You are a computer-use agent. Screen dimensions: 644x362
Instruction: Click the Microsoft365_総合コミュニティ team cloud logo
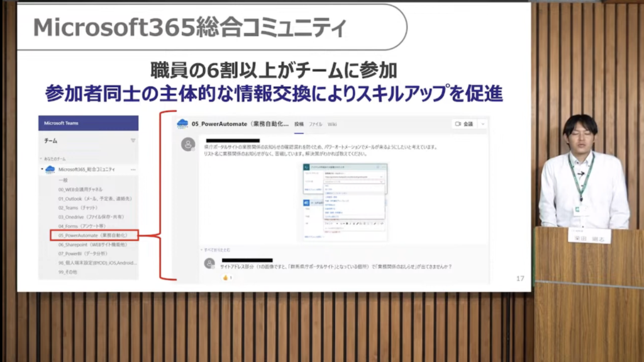coord(50,169)
